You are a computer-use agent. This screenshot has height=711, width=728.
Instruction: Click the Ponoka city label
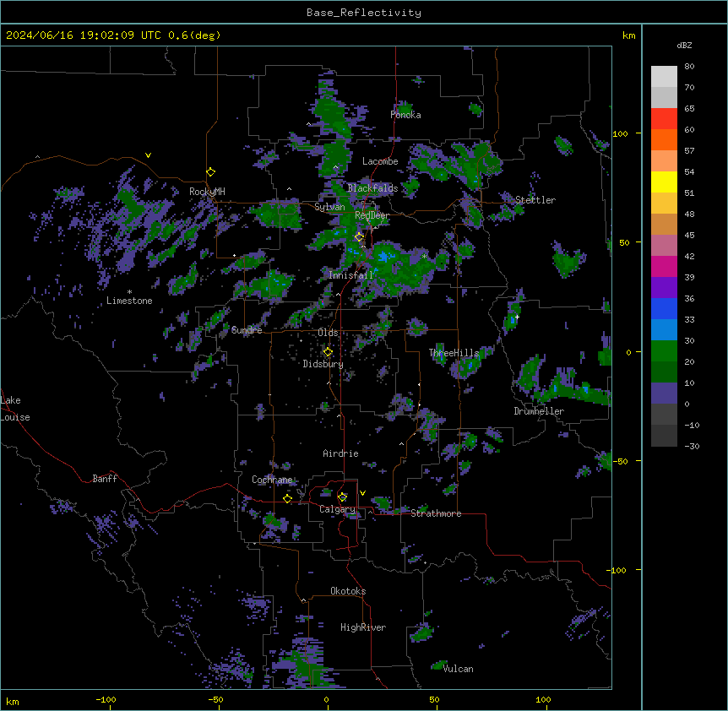tap(405, 115)
